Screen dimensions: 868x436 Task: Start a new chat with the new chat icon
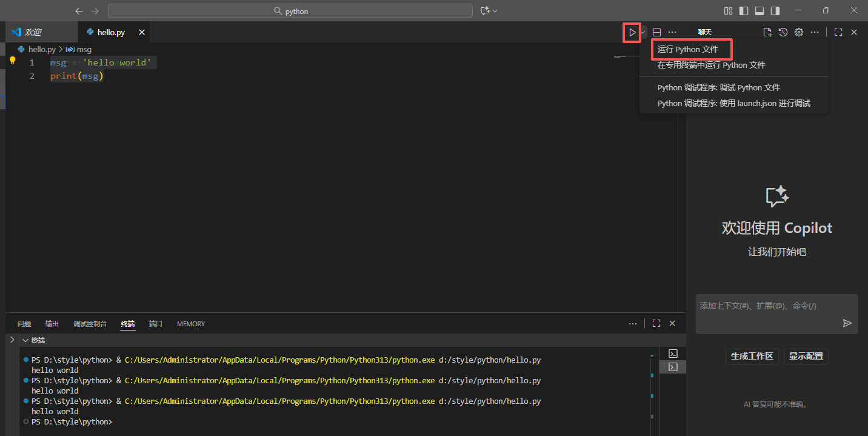click(767, 32)
